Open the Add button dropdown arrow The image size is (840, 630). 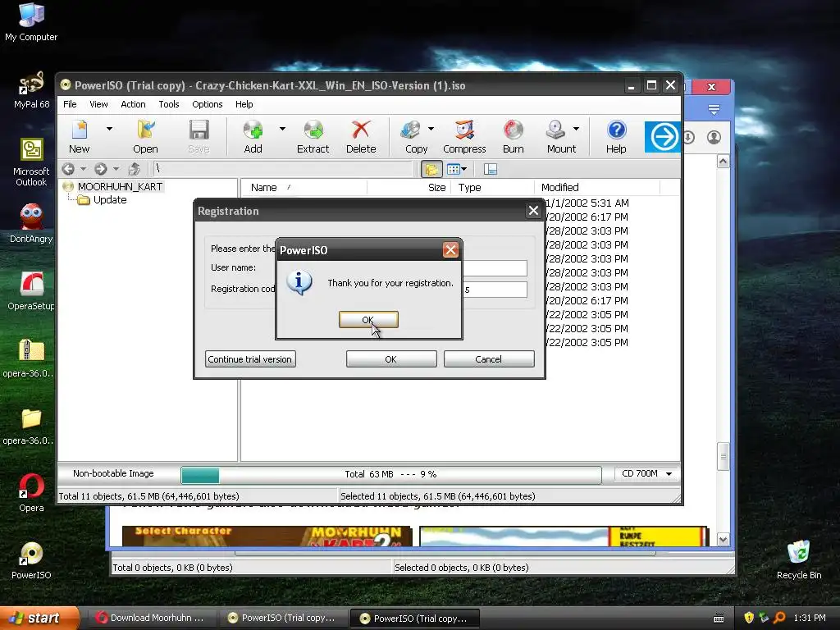(x=282, y=129)
